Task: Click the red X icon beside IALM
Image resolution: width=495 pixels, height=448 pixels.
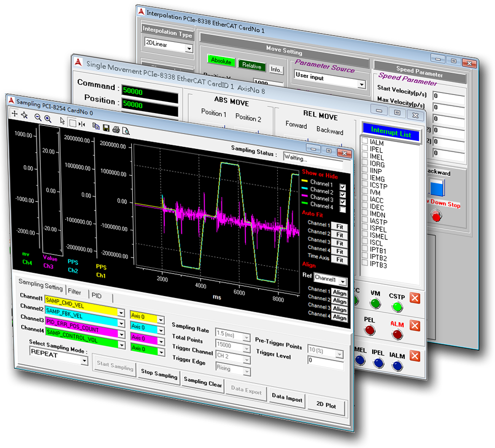Action: click(x=415, y=356)
